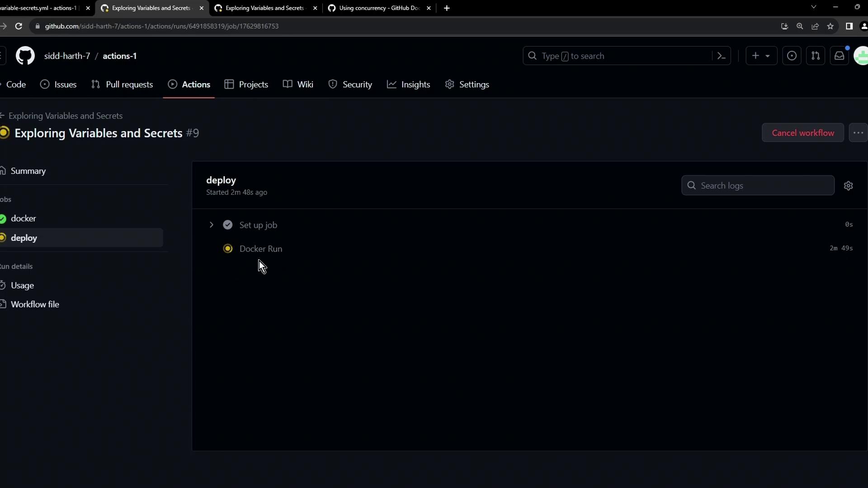Switch to Using concurrency browser tab
Screen dimensions: 868x488
pos(379,8)
